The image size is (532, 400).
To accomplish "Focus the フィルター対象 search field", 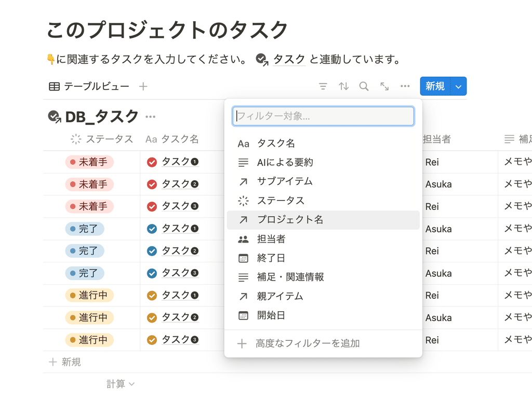I will tap(323, 116).
